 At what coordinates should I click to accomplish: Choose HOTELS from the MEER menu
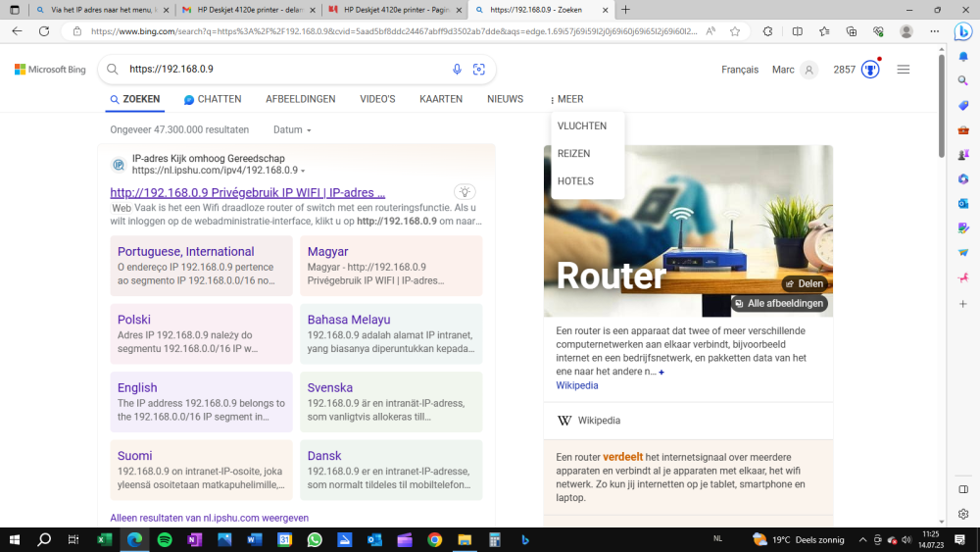575,181
